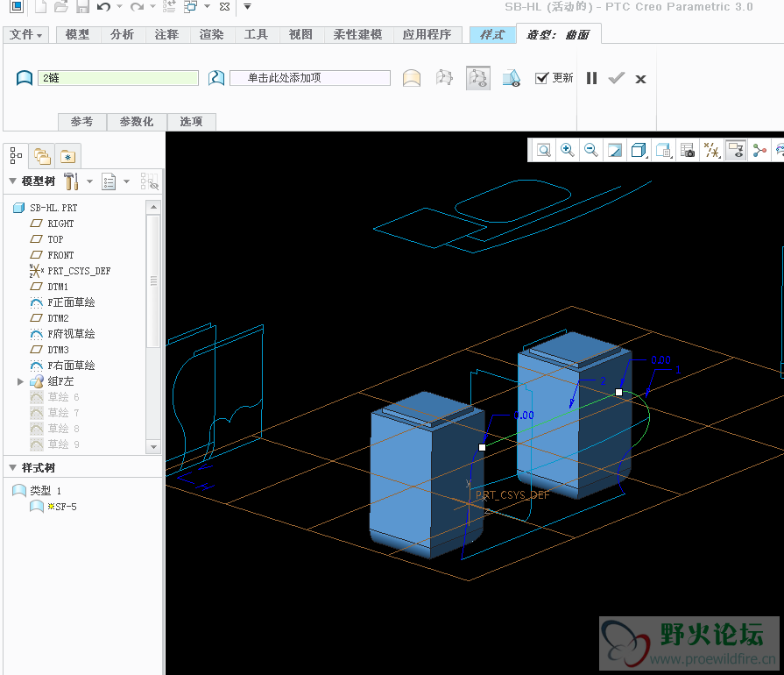Click the Save disk icon
This screenshot has width=784, height=675.
click(82, 6)
